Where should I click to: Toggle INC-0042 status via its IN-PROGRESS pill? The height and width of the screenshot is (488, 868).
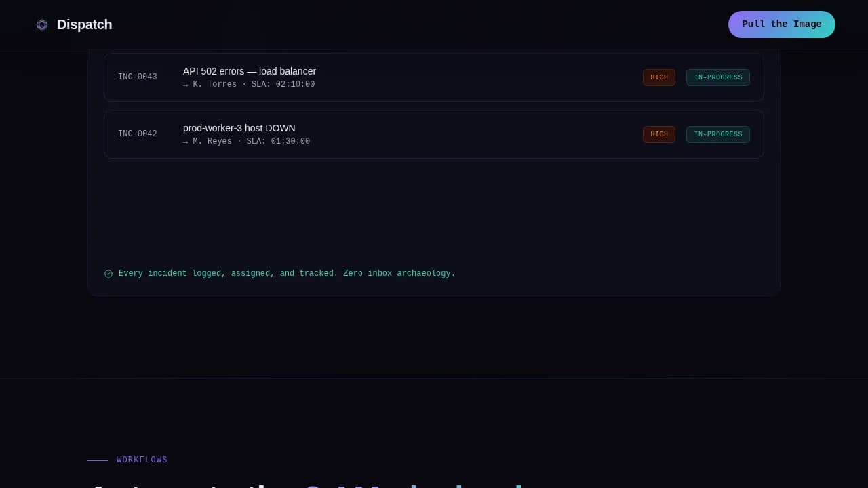point(717,134)
